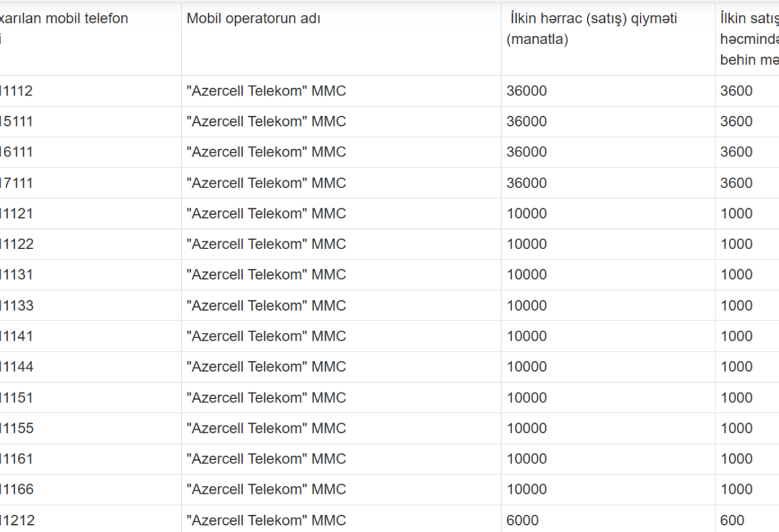The image size is (779, 532).
Task: Select the 36000 price in row ending 7111
Action: tap(526, 183)
